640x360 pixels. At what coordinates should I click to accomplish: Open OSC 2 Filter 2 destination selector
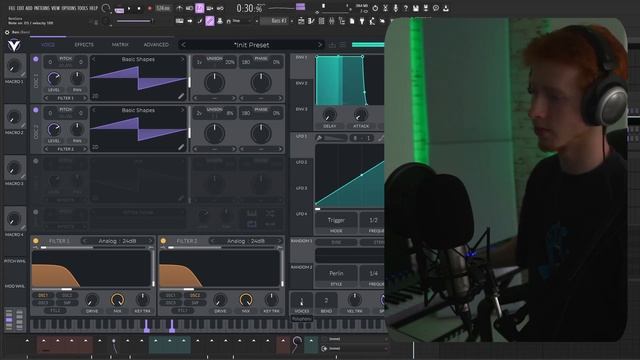tap(65, 149)
